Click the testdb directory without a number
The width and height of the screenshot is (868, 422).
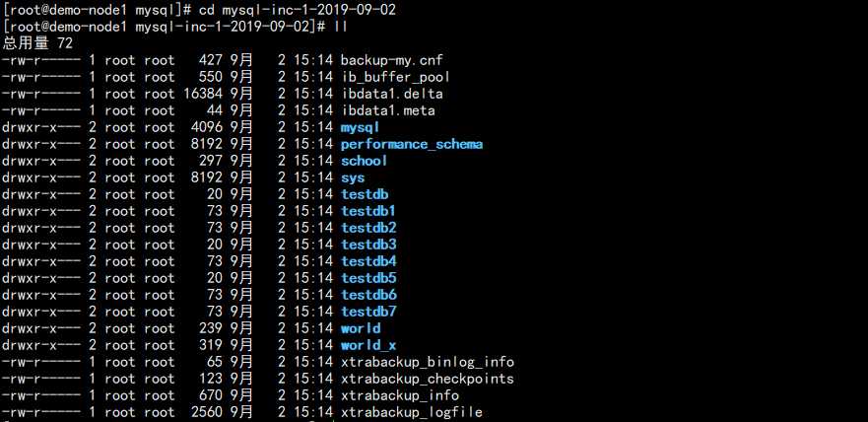[364, 194]
